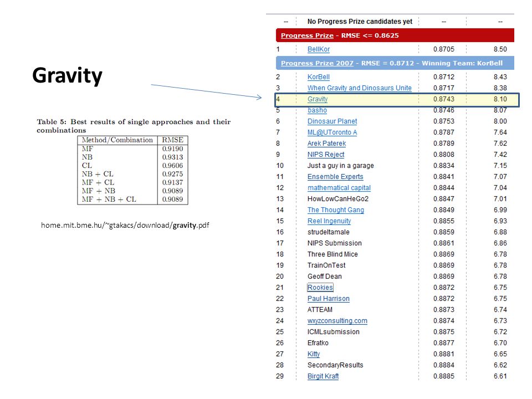
Task: Select the 'MF + CL' row RMSE 0.9137
Action: pos(173,182)
